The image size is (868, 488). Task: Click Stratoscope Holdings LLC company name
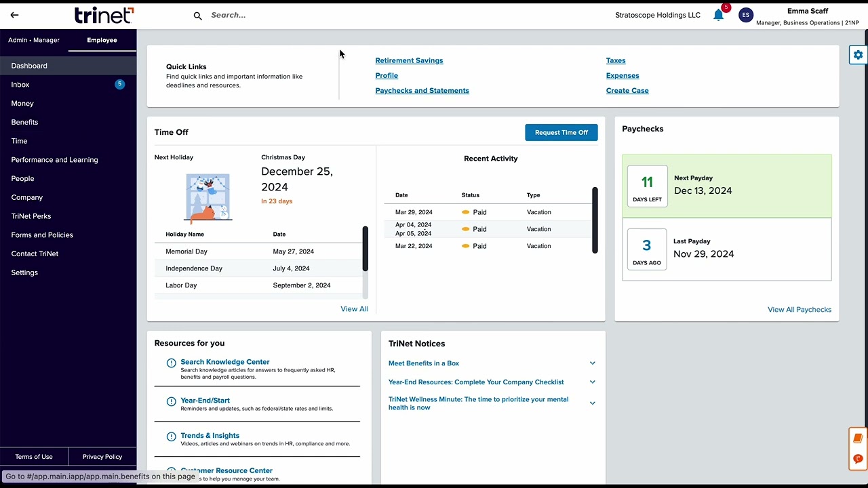pos(658,15)
